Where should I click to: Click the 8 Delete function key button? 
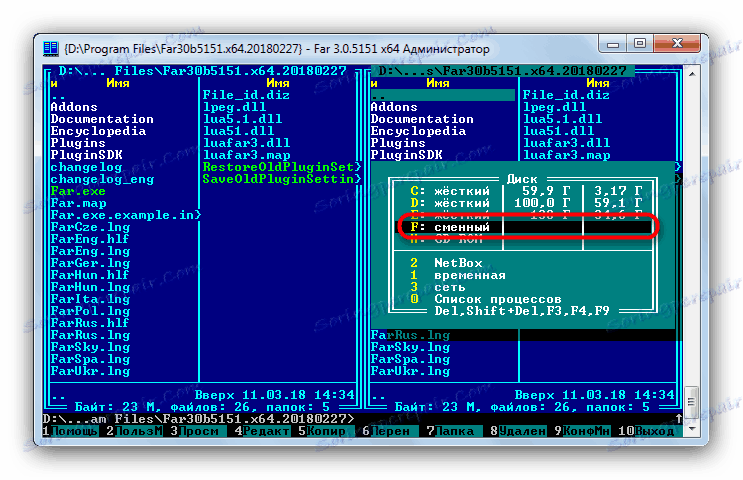[x=521, y=431]
